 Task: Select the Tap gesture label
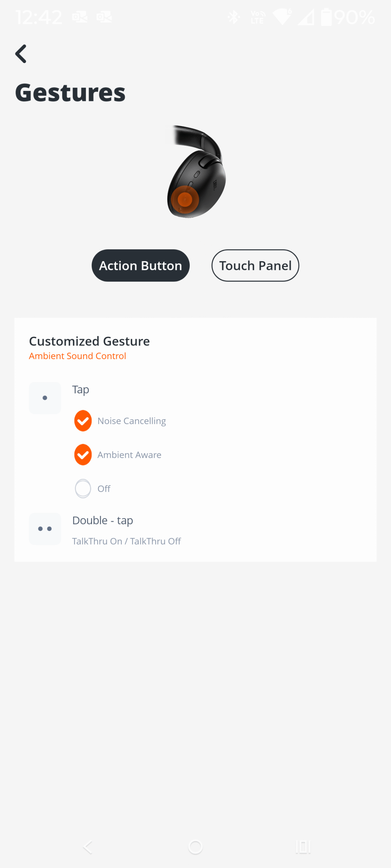click(80, 390)
